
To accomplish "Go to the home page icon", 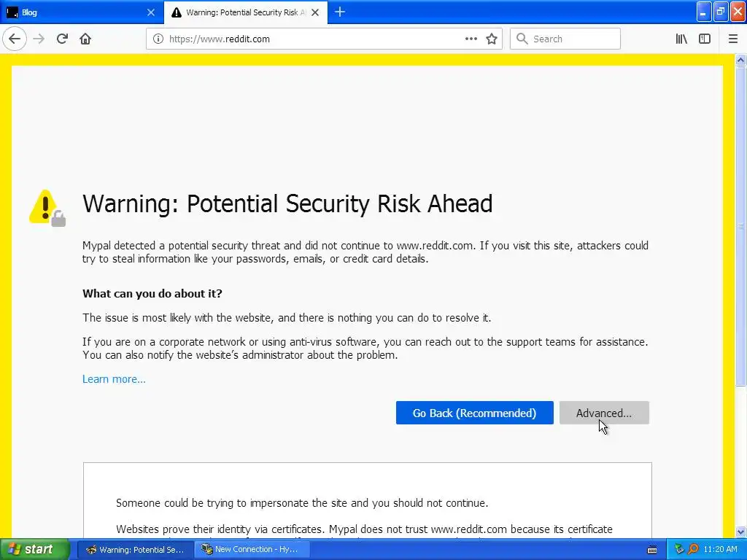I will pos(85,39).
